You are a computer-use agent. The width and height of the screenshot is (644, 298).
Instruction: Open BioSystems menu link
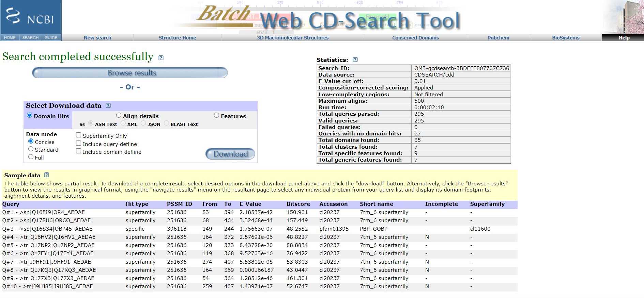[566, 38]
